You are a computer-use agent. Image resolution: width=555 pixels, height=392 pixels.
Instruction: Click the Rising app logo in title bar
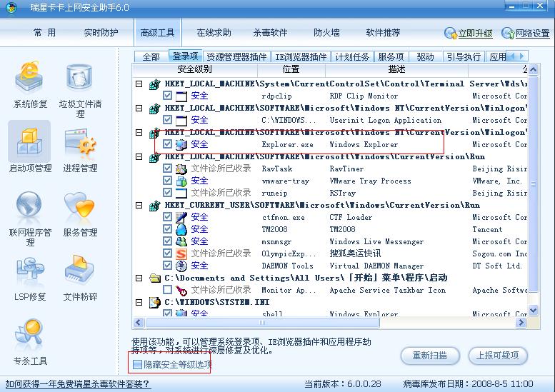pos(11,7)
